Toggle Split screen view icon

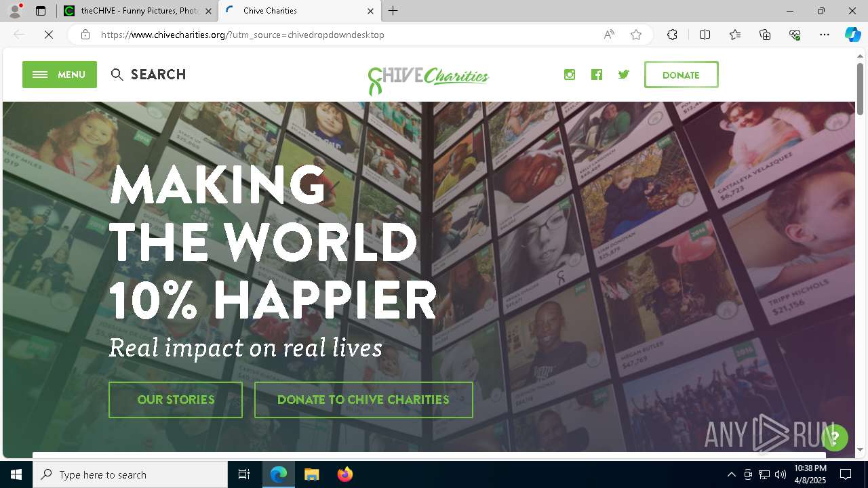(x=705, y=35)
